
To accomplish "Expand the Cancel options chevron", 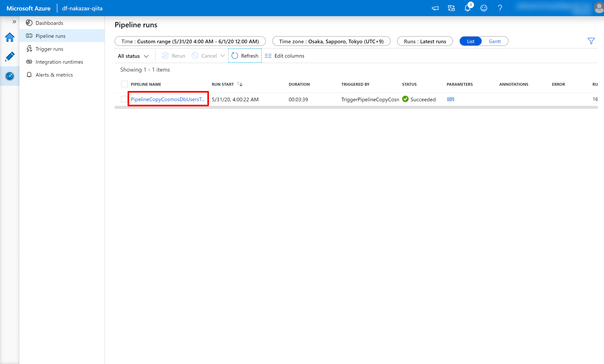I will coord(222,56).
